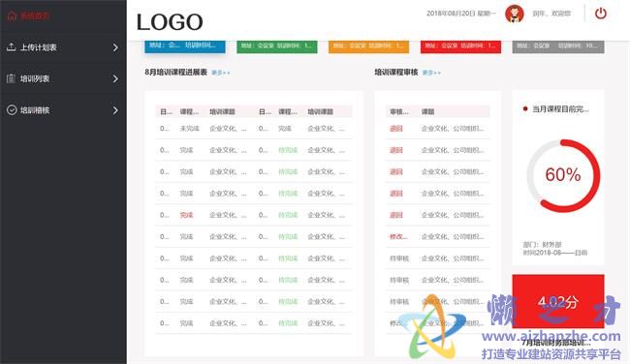Viewport: 630px width, 364px height.
Task: Click the 部门: 财务部 text
Action: tap(543, 244)
